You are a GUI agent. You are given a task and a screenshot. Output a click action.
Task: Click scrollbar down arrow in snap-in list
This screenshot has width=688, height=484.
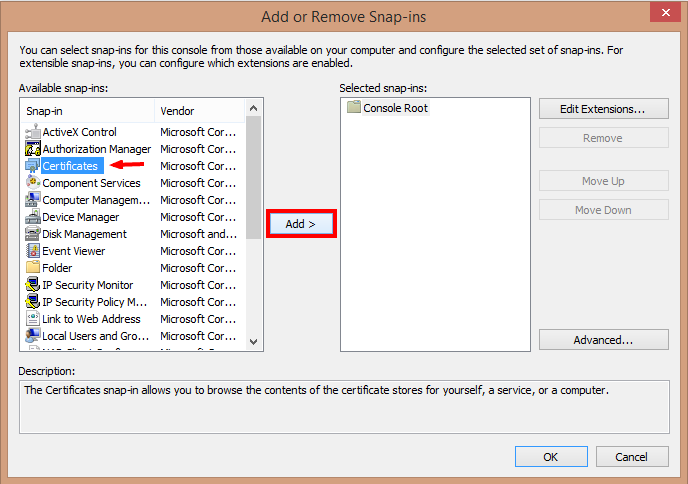(x=253, y=341)
